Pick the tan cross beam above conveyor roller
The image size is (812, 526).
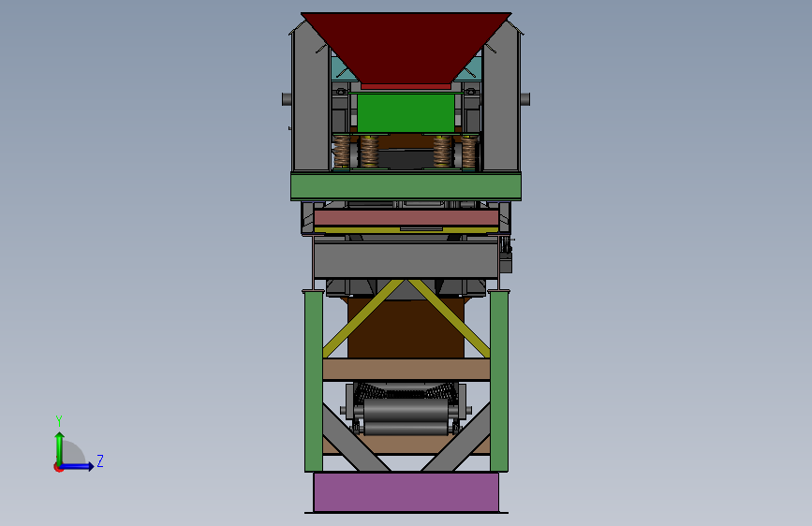406,370
